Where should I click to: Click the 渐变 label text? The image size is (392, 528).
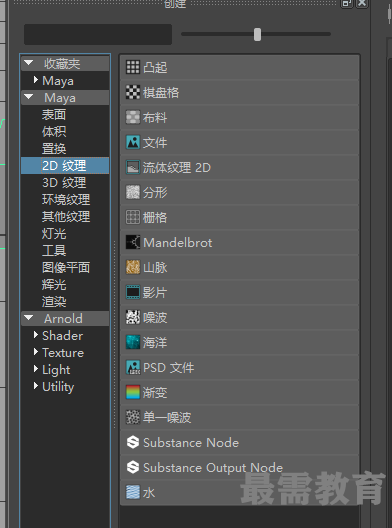click(155, 393)
